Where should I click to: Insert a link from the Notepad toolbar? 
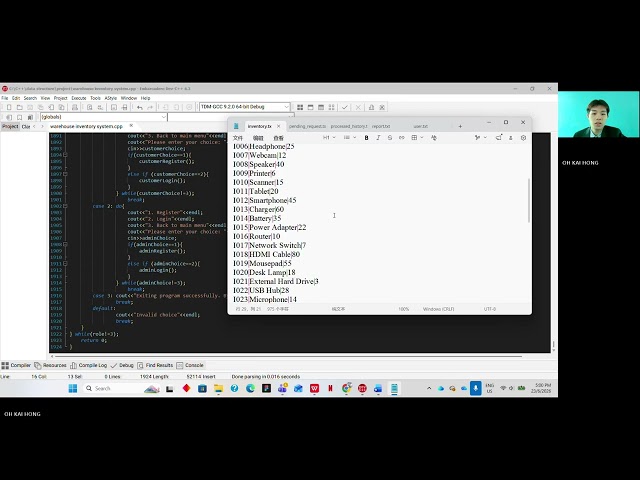402,138
